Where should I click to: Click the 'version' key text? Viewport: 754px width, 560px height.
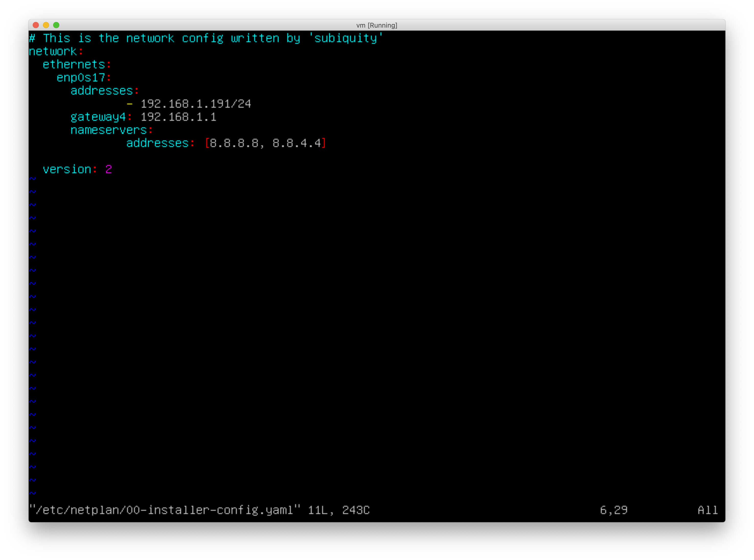[x=67, y=169]
